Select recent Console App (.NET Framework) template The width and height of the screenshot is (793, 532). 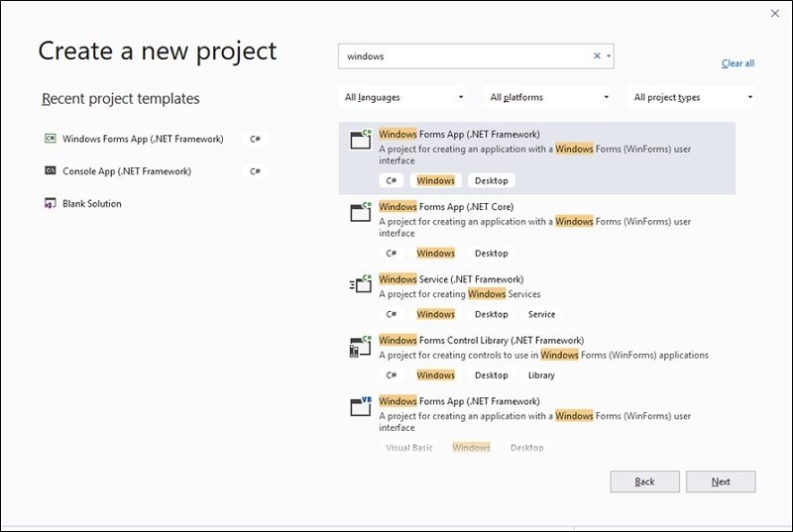pyautogui.click(x=127, y=171)
